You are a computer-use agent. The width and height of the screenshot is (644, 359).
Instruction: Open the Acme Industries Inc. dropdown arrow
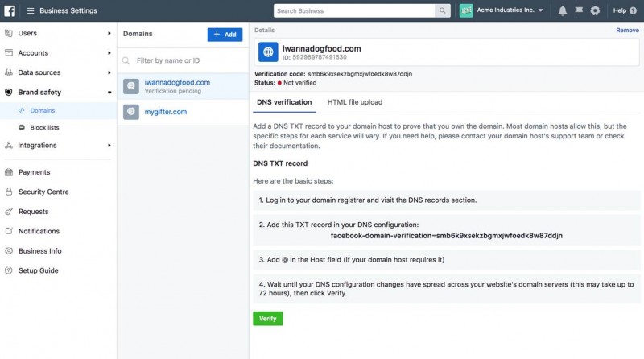540,10
